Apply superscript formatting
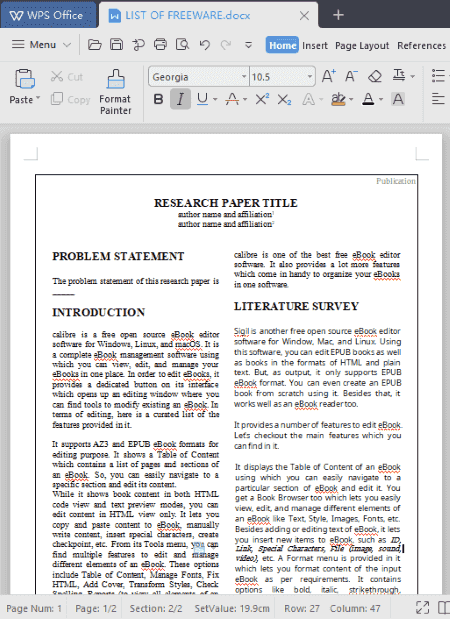The image size is (450, 619). pyautogui.click(x=262, y=99)
